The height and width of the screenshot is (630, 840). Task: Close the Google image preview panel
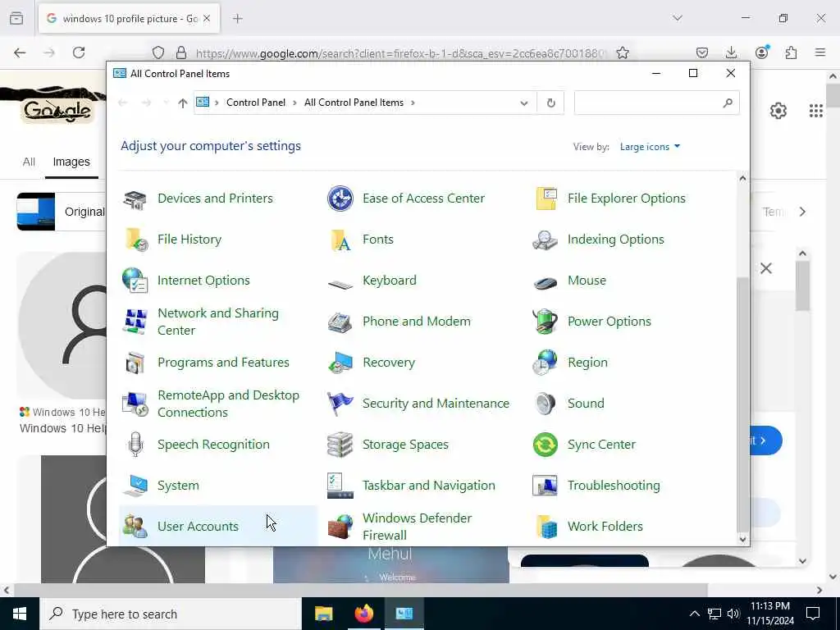click(766, 268)
